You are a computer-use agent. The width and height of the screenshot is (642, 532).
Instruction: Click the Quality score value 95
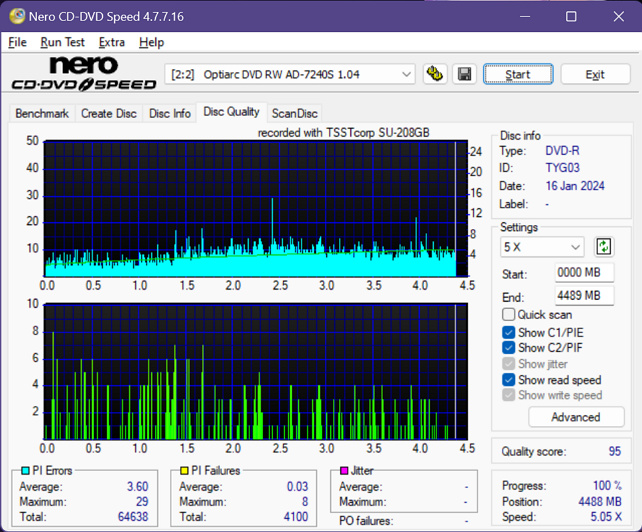pyautogui.click(x=615, y=451)
